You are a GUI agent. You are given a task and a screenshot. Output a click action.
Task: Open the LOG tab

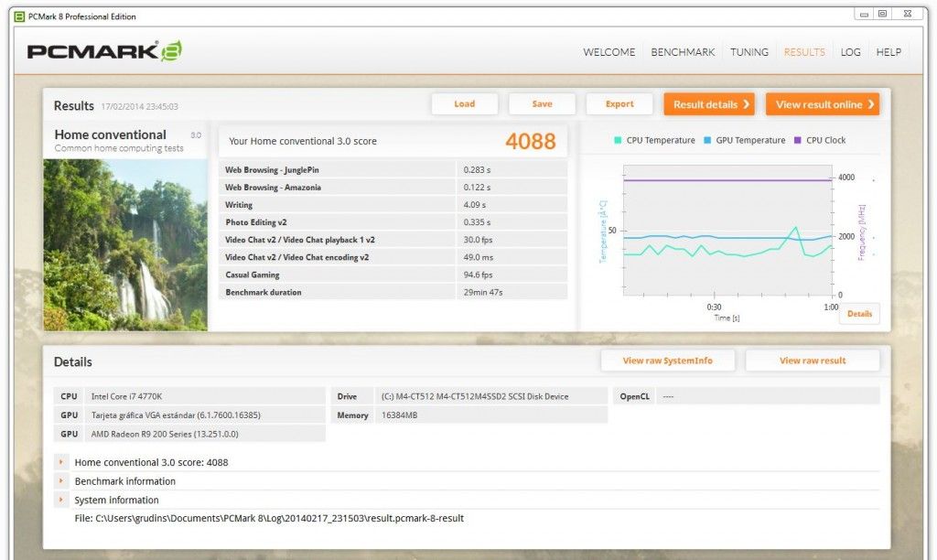tap(850, 52)
